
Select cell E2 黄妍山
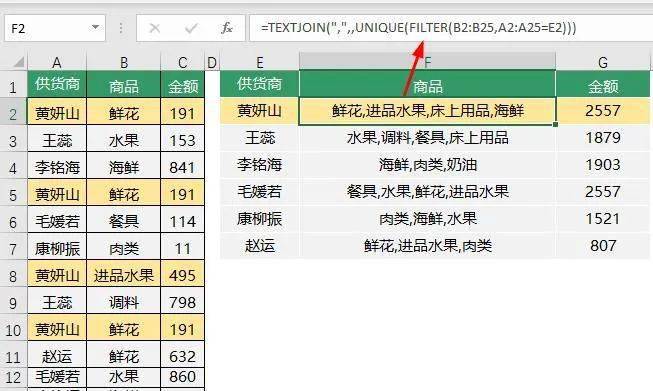(x=259, y=111)
